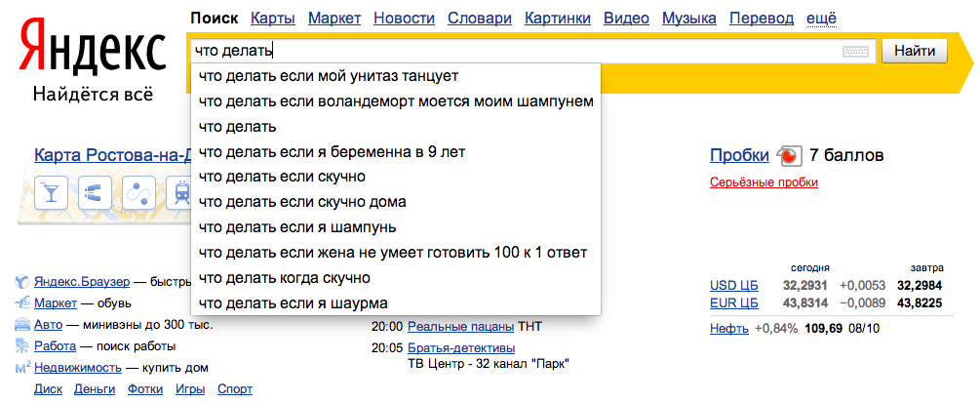Open the Авто link
Viewport: 980px width, 402px height.
pos(48,325)
